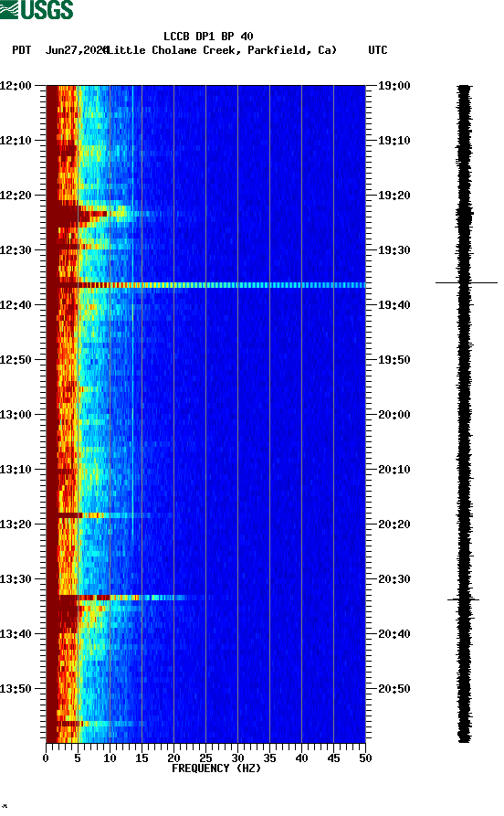The image size is (504, 816).
Task: Click the '20' frequency axis tick label
Action: pyautogui.click(x=173, y=758)
